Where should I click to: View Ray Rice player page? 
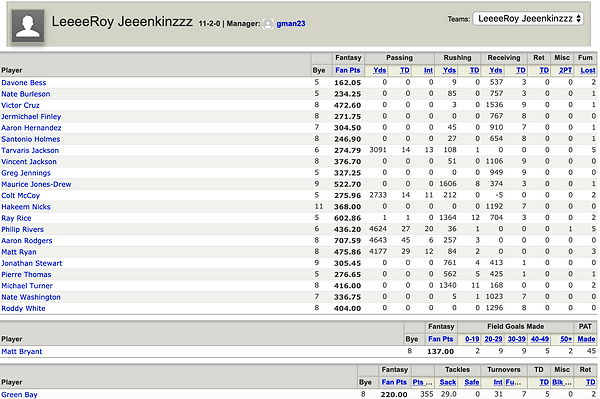point(16,218)
